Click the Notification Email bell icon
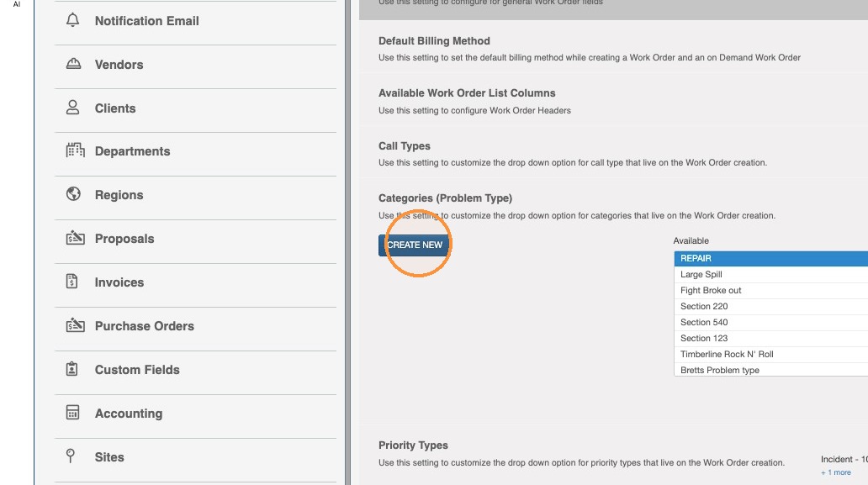Screen dimensions: 868x485 coord(72,20)
